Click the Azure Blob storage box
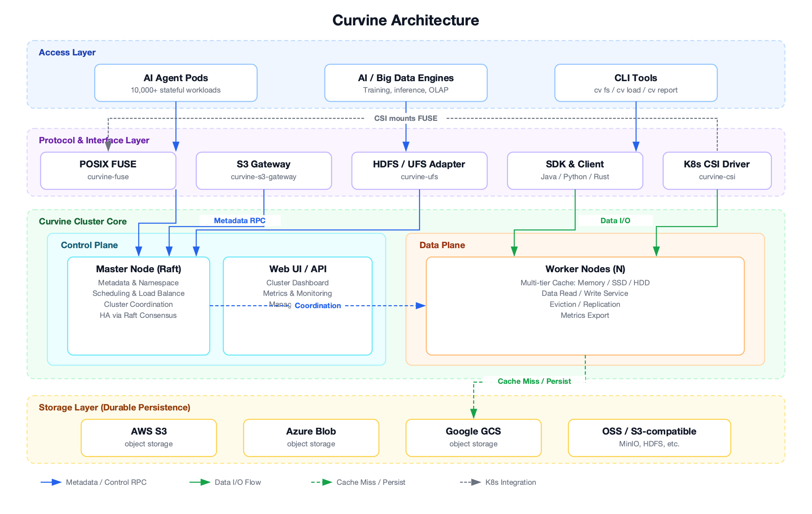The image size is (812, 514). (x=311, y=438)
